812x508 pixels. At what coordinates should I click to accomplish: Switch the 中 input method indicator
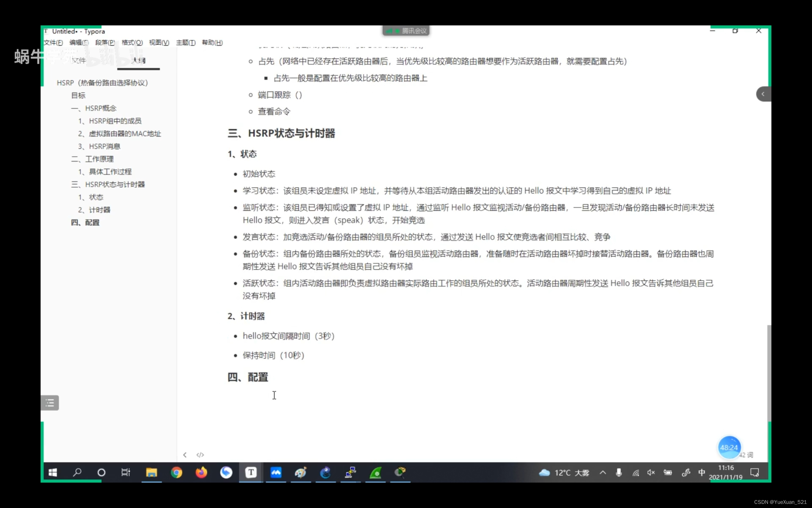(x=702, y=473)
